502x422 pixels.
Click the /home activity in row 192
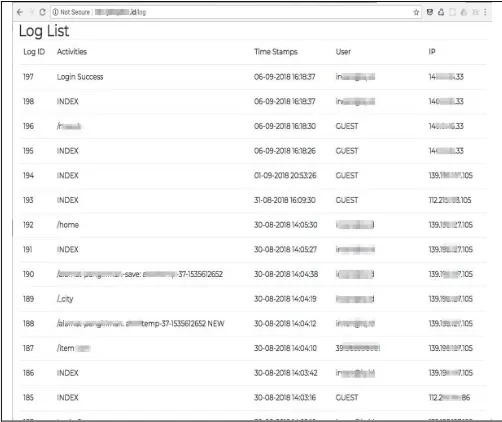coord(68,225)
